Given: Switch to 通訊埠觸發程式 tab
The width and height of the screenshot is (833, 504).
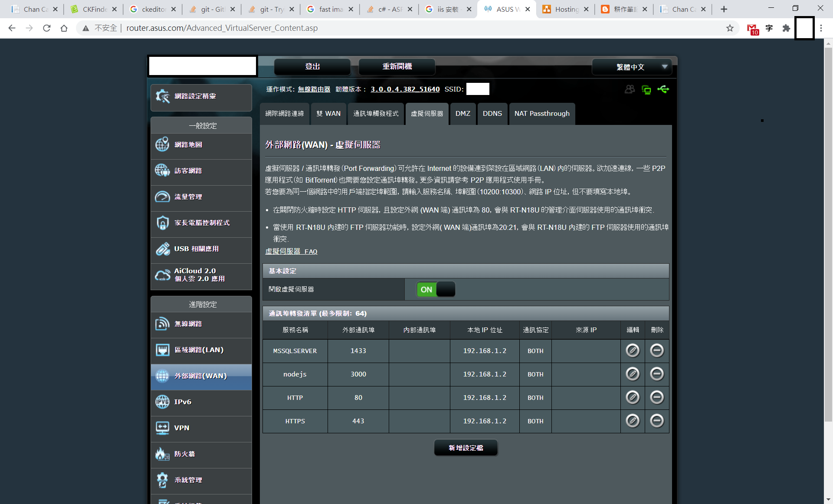Looking at the screenshot, I should tap(376, 114).
